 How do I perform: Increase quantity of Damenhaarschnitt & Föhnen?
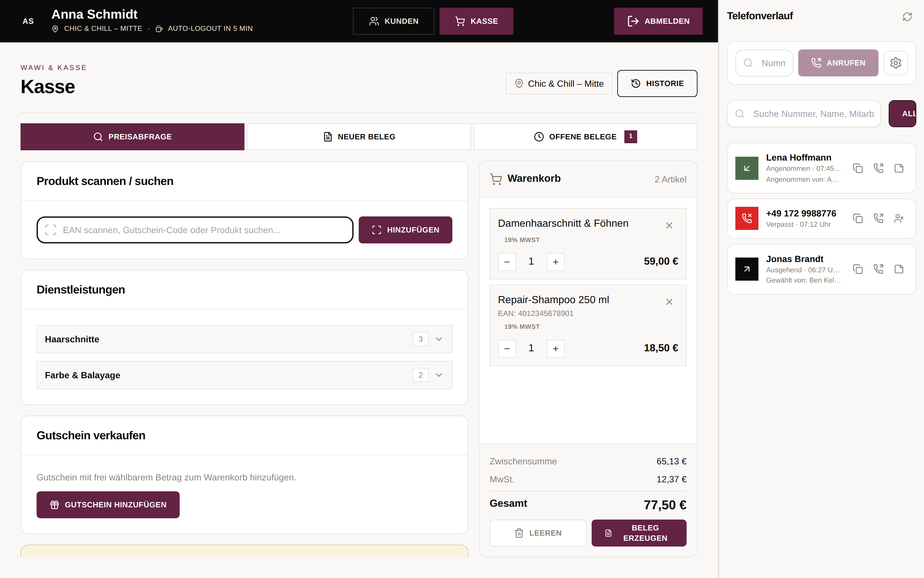tap(556, 262)
